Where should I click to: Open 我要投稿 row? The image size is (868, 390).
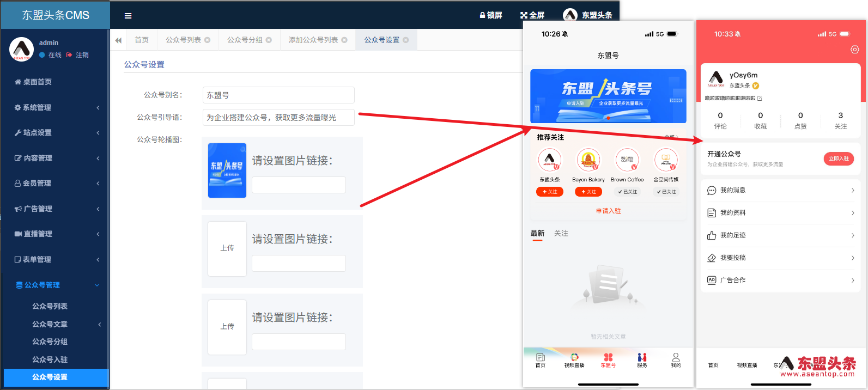click(x=780, y=258)
